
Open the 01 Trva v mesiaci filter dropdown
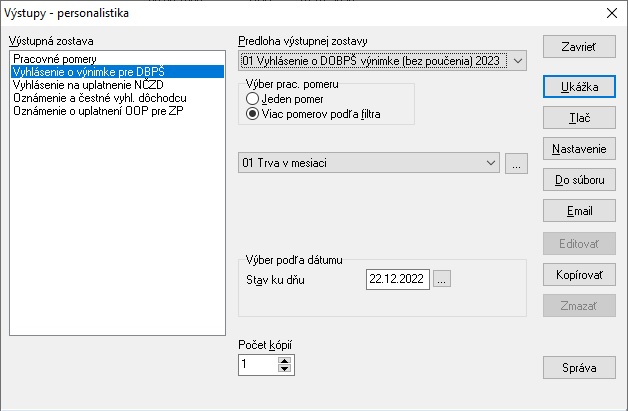click(x=368, y=163)
